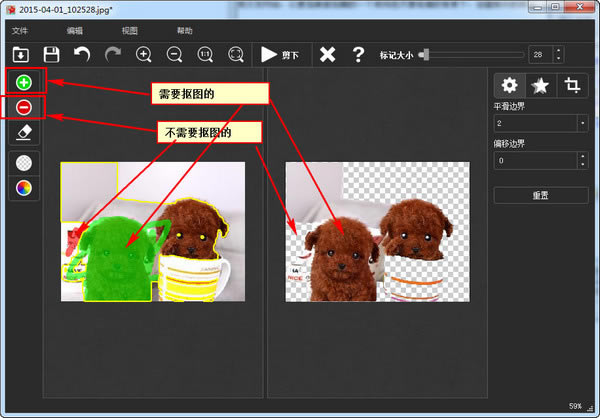Undo the last action
This screenshot has width=600, height=418.
click(82, 54)
